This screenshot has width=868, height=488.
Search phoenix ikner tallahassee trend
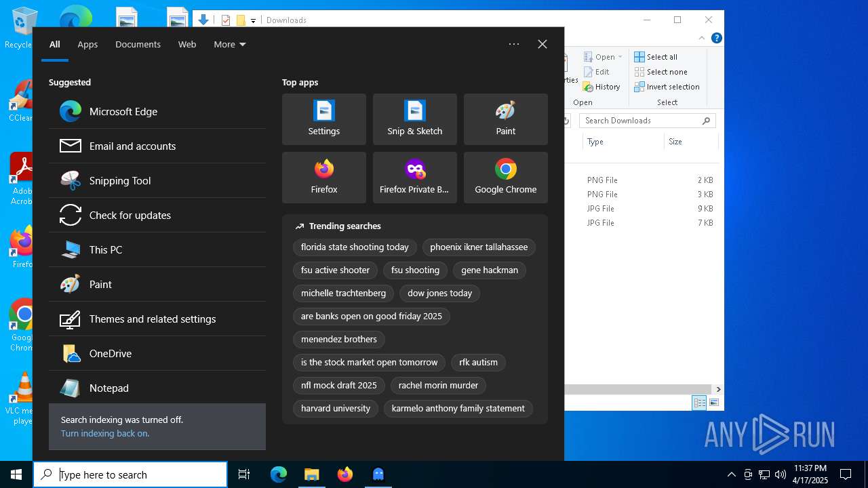479,247
